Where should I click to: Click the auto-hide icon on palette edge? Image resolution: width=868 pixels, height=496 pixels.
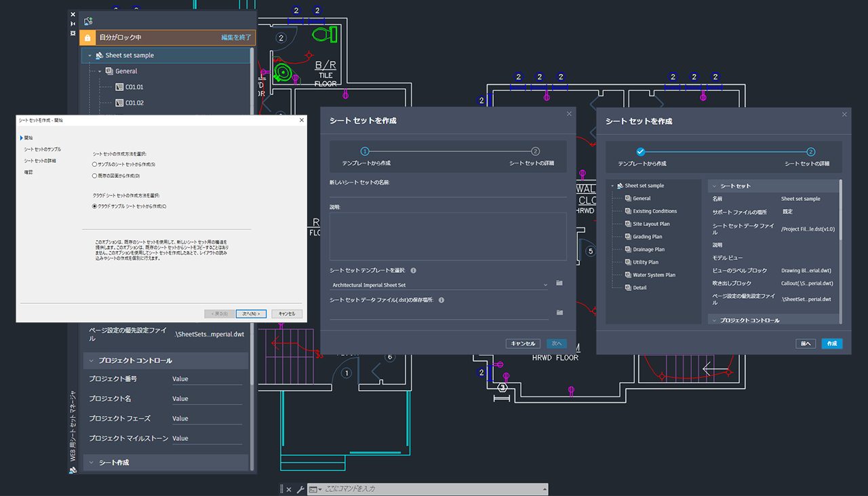coord(73,22)
